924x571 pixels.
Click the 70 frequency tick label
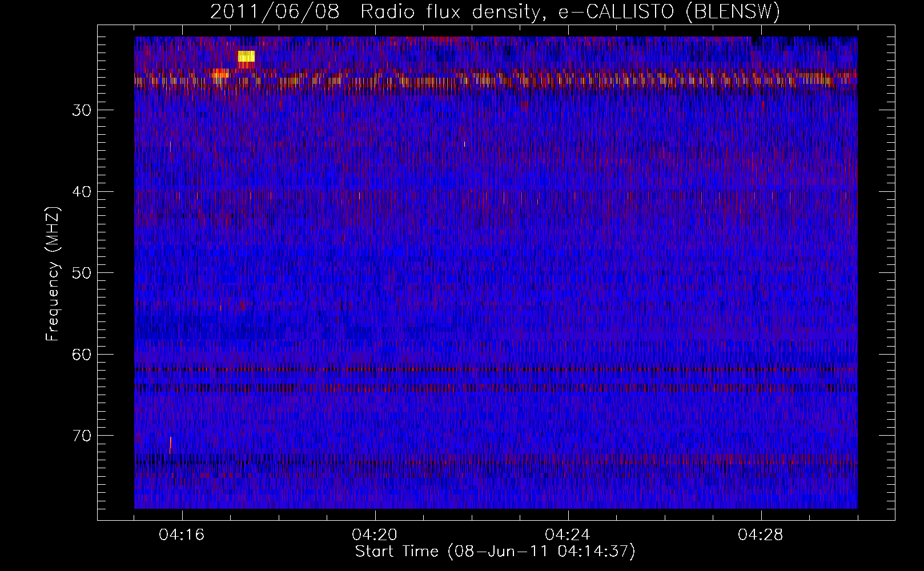tap(82, 436)
